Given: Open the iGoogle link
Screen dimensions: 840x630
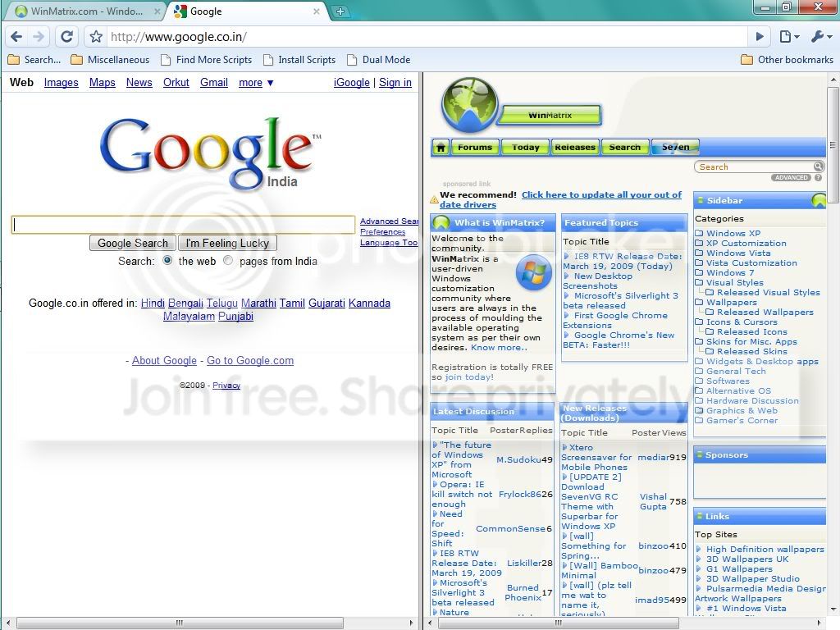Looking at the screenshot, I should tap(351, 83).
